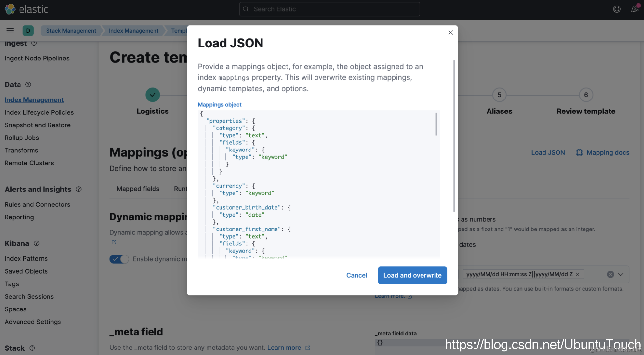Image resolution: width=644 pixels, height=355 pixels.
Task: Expand the date formats dropdown arrow
Action: coord(621,274)
